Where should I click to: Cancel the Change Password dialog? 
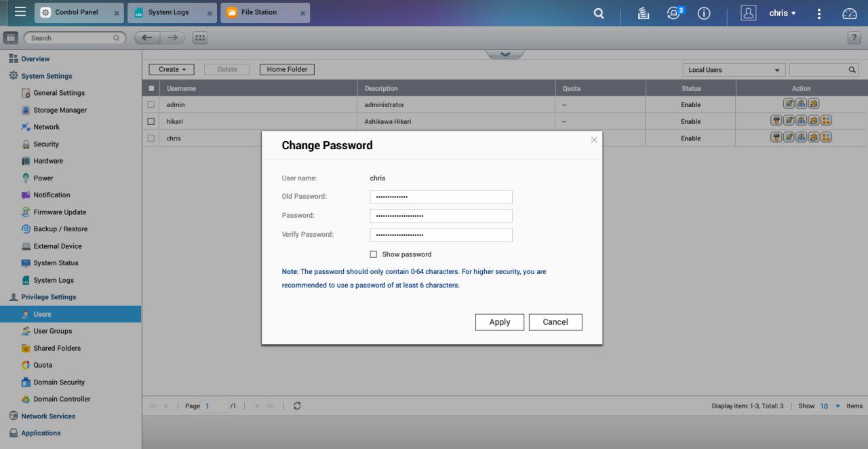pos(555,322)
